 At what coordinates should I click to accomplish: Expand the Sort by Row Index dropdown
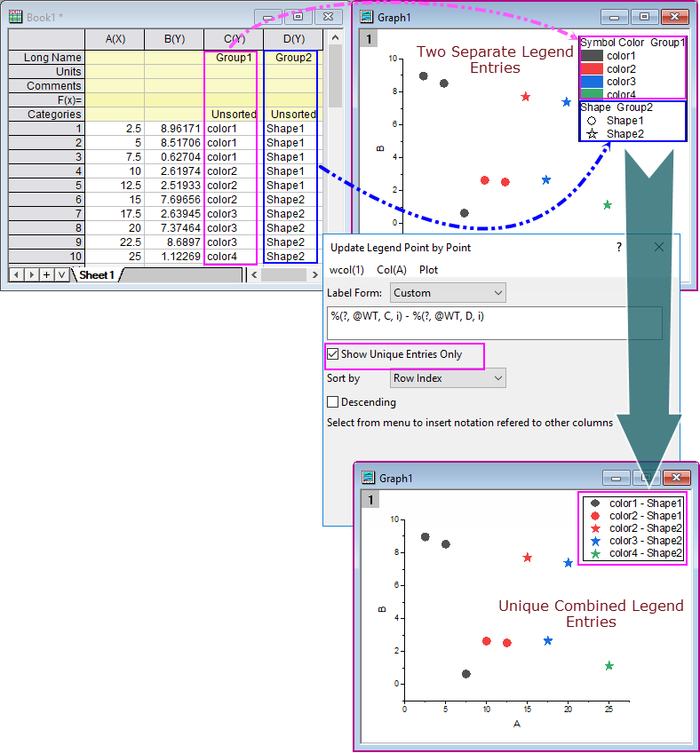point(449,378)
